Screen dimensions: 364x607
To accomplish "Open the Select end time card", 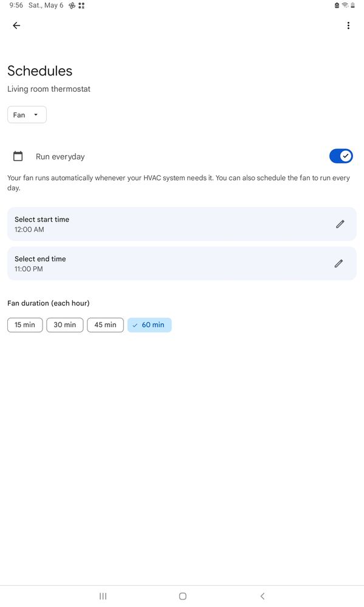I will pos(182,263).
